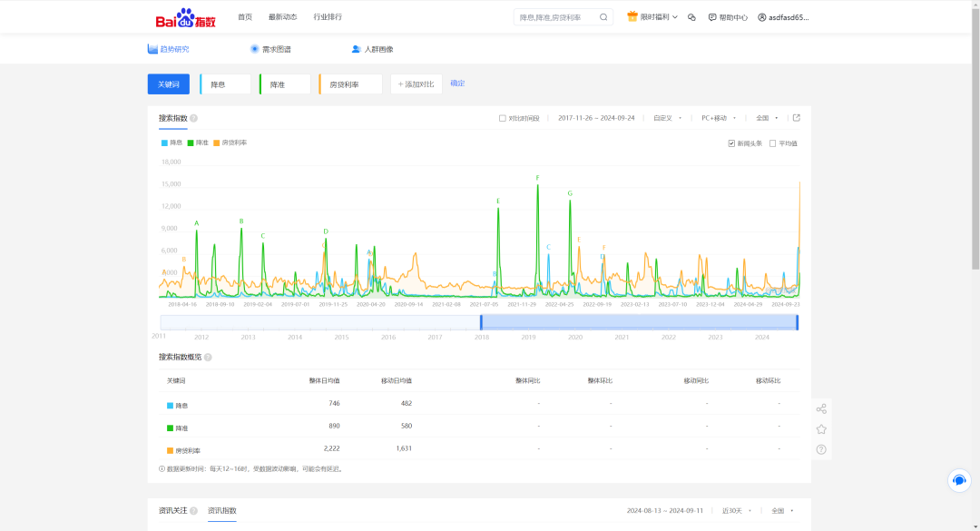Open the 自定义 period dropdown

point(668,118)
